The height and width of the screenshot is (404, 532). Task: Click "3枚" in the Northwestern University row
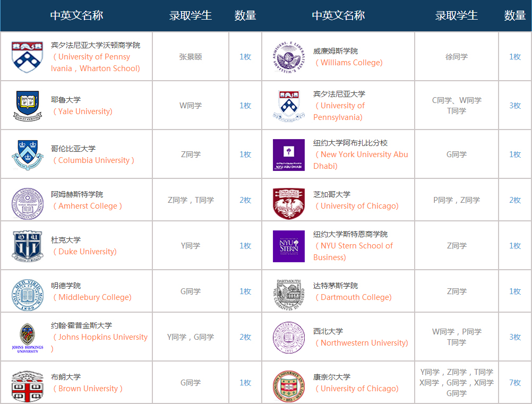(515, 337)
